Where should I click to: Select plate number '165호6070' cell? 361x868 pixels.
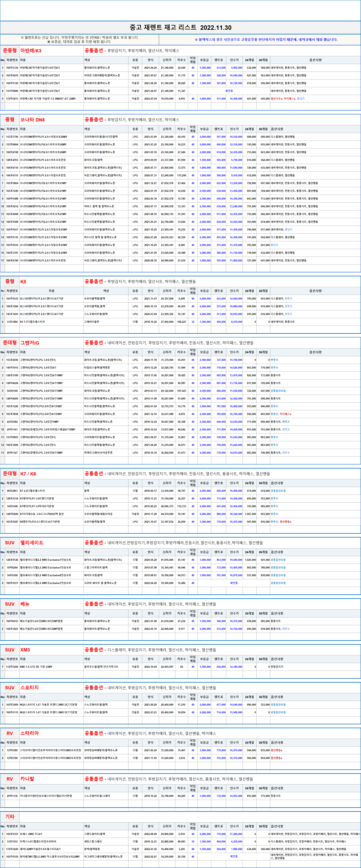[x=12, y=75]
